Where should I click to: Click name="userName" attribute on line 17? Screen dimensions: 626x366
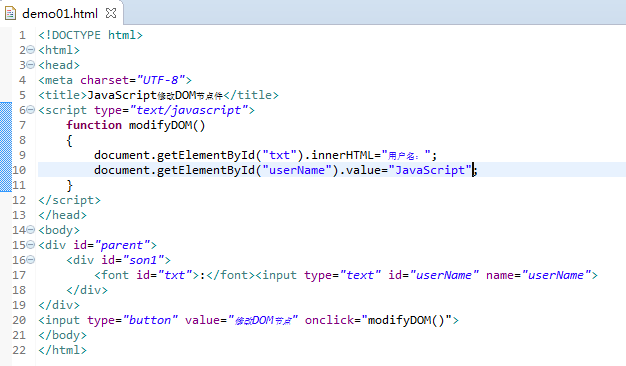click(x=538, y=275)
